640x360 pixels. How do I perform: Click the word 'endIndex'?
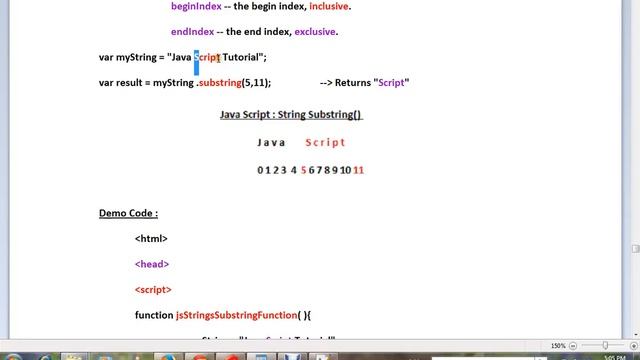[192, 32]
